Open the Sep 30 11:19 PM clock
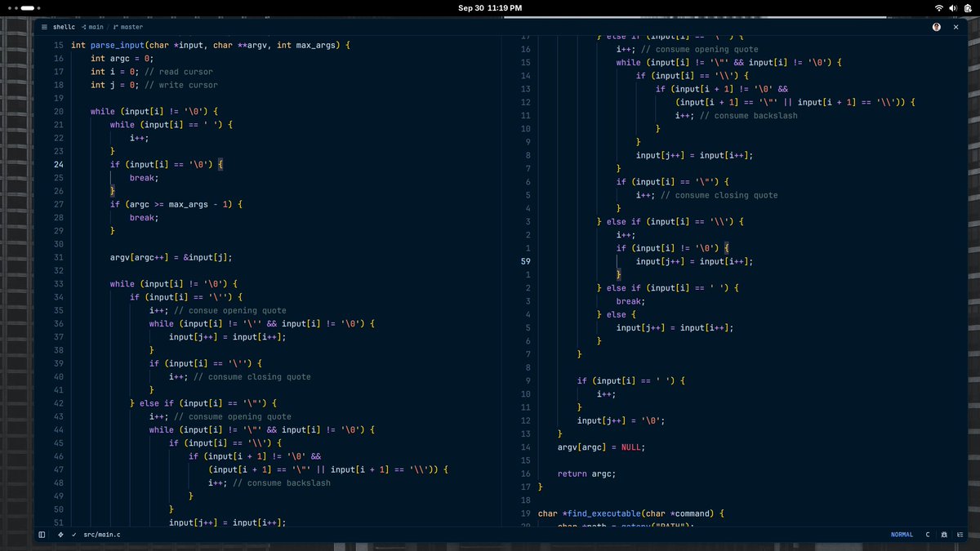Viewport: 980px width, 551px height. [x=490, y=7]
